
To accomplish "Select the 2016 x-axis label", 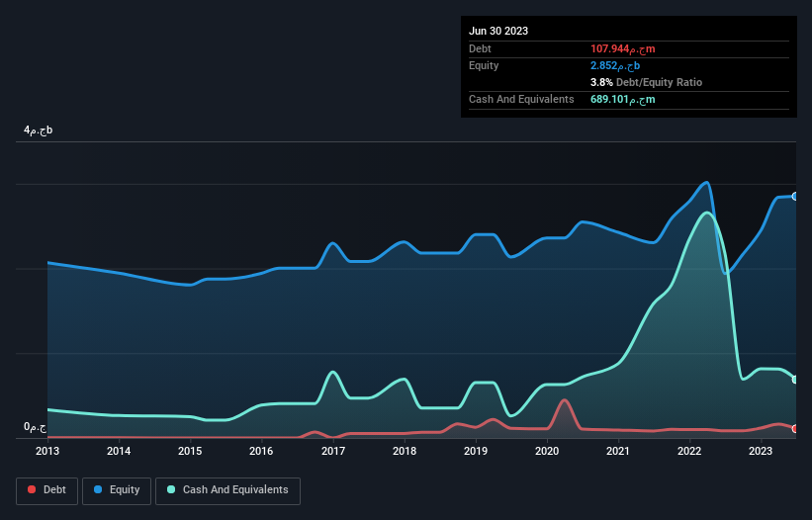I will (x=261, y=451).
